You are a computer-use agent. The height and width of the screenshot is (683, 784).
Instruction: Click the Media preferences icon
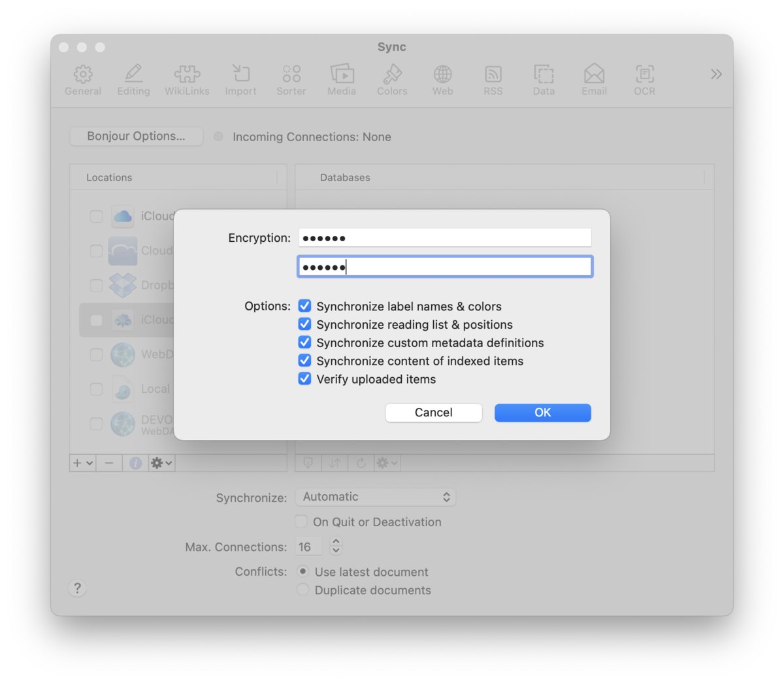pos(342,80)
